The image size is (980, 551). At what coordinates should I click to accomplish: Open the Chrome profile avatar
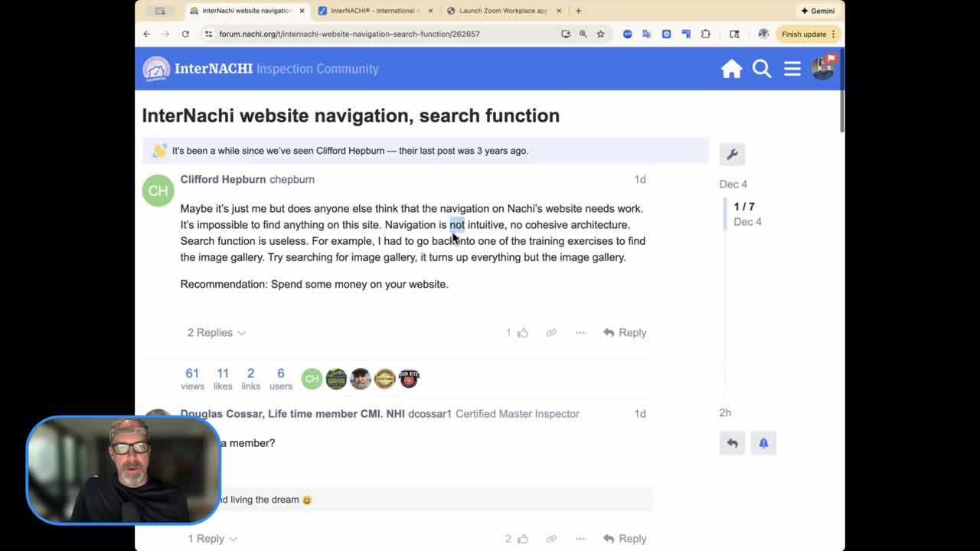click(x=763, y=34)
